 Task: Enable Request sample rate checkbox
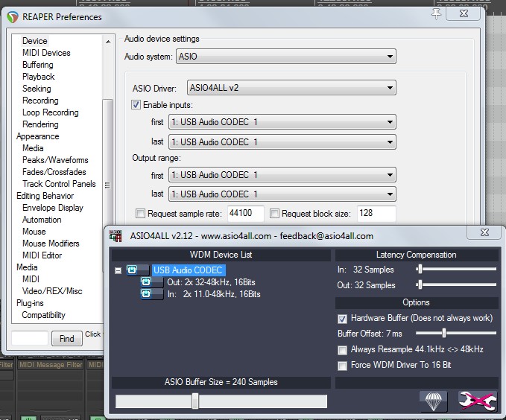pyautogui.click(x=140, y=214)
